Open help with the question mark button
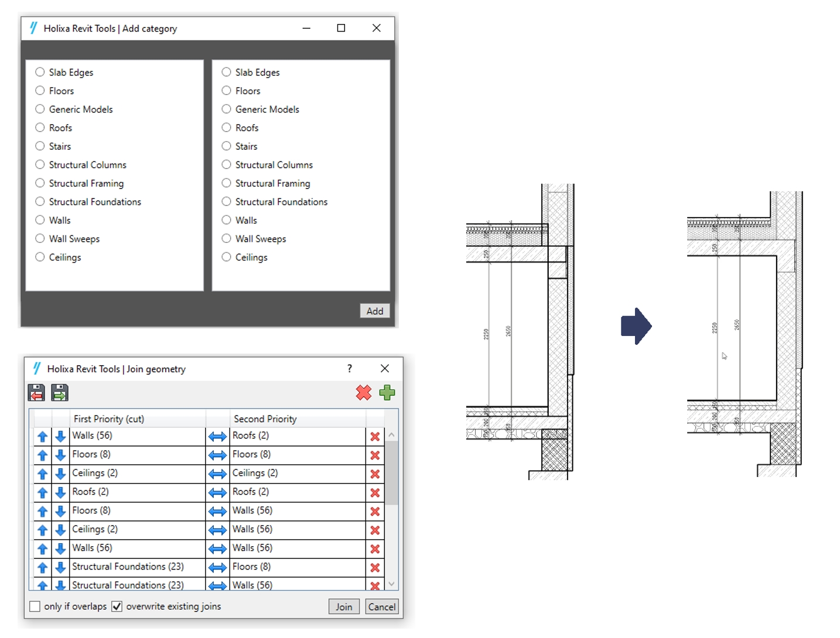The height and width of the screenshot is (638, 840). click(x=350, y=368)
